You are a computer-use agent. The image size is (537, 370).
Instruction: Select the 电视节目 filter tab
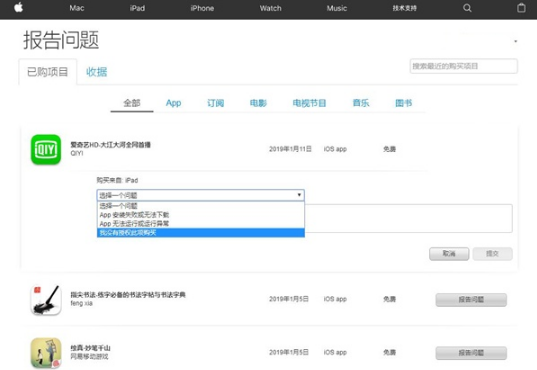[309, 103]
